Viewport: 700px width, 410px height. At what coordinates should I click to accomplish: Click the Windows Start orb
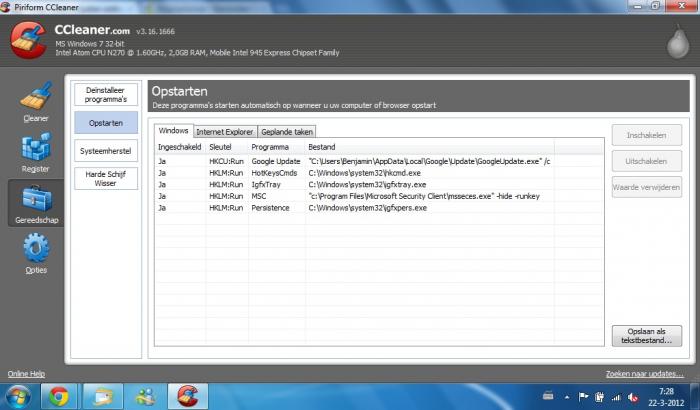pos(18,397)
